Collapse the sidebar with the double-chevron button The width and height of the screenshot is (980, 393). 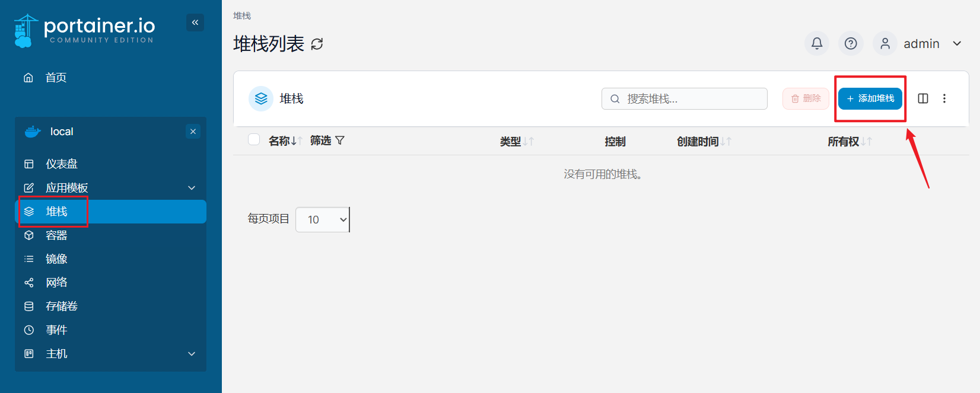pyautogui.click(x=195, y=23)
